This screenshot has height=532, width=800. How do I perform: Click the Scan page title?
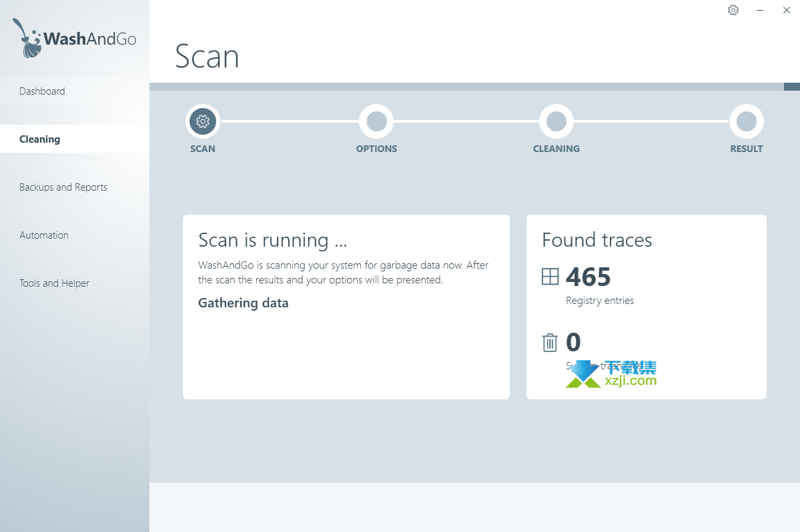click(x=207, y=56)
